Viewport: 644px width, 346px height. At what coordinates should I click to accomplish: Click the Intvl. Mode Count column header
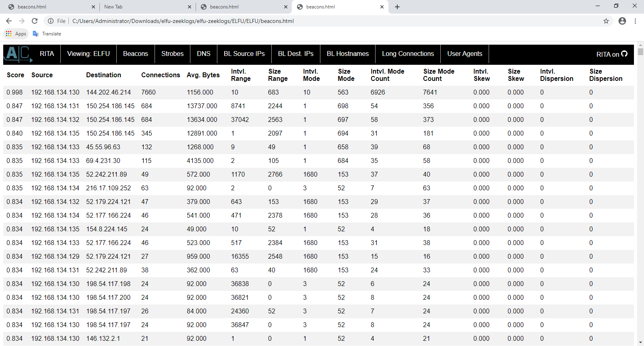click(387, 75)
